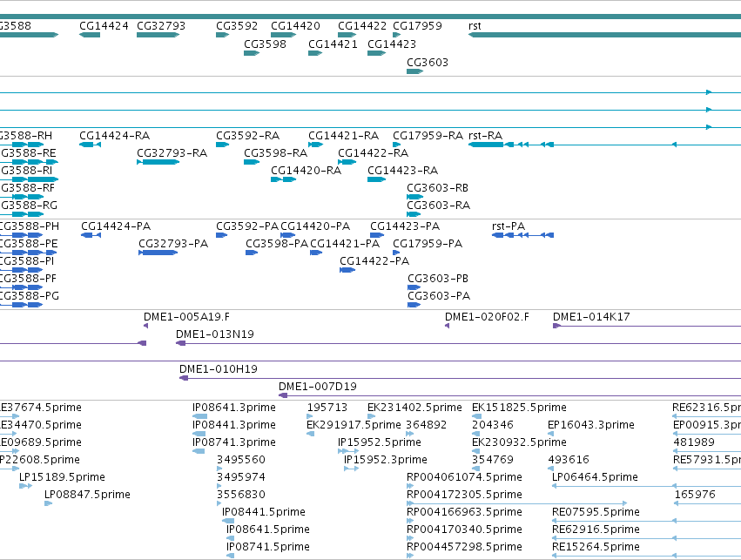This screenshot has width=741, height=560.
Task: Select protein CG14423-PA
Action: [x=405, y=226]
